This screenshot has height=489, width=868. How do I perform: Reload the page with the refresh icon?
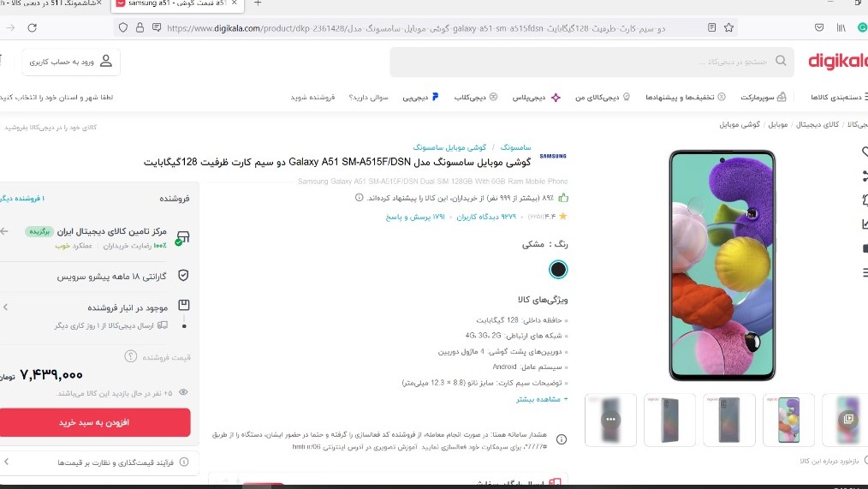tap(33, 27)
